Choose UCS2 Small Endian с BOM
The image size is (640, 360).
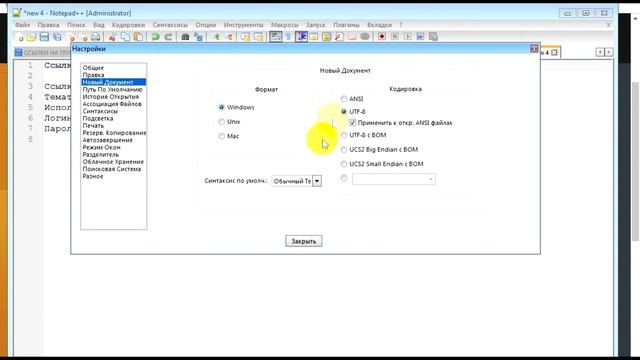[344, 164]
